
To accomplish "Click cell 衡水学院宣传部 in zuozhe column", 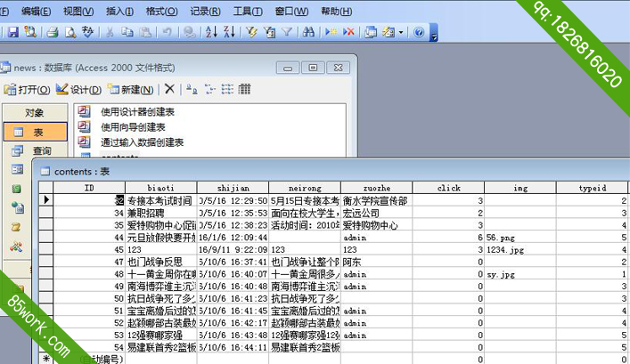I will coord(376,200).
